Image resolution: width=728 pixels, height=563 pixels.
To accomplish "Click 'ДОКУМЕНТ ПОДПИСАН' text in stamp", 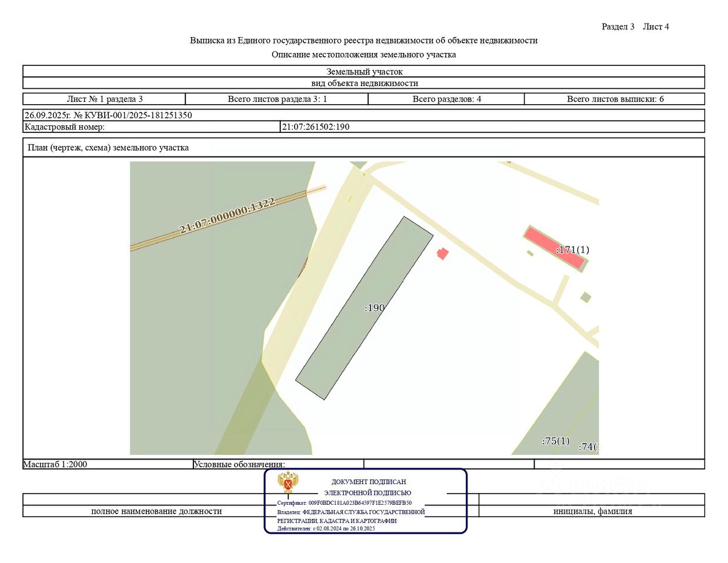I will pyautogui.click(x=369, y=482).
